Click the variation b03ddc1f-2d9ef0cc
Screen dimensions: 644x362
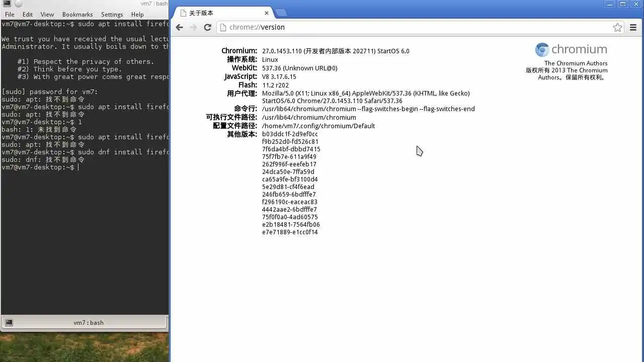[290, 134]
